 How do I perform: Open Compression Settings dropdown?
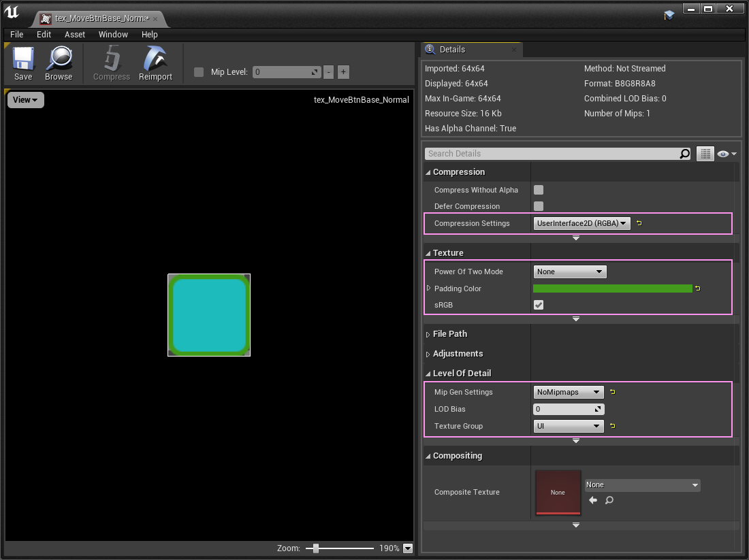coord(581,223)
